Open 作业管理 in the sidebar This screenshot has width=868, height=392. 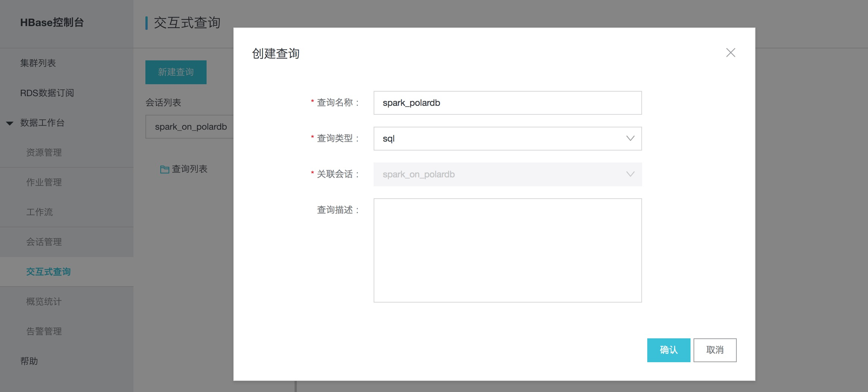[44, 182]
